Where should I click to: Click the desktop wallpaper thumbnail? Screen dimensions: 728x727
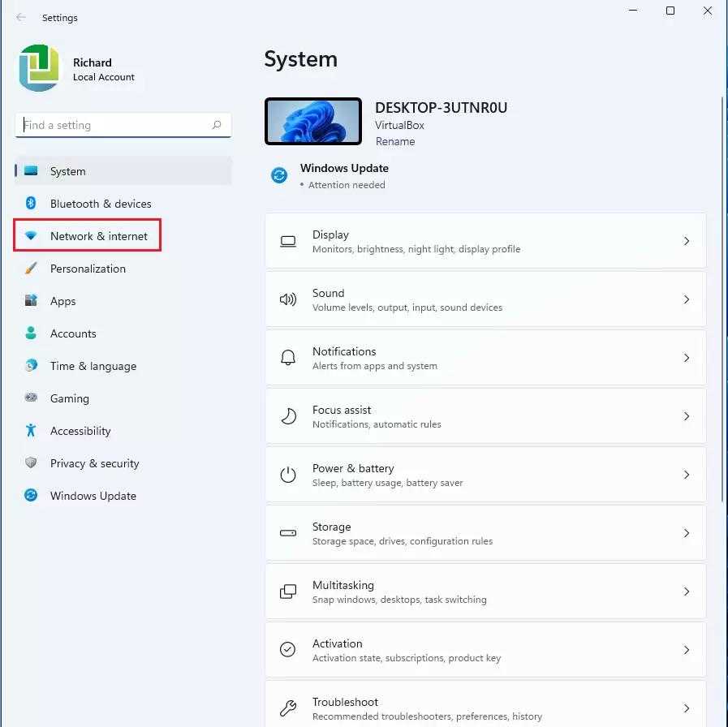pos(312,122)
